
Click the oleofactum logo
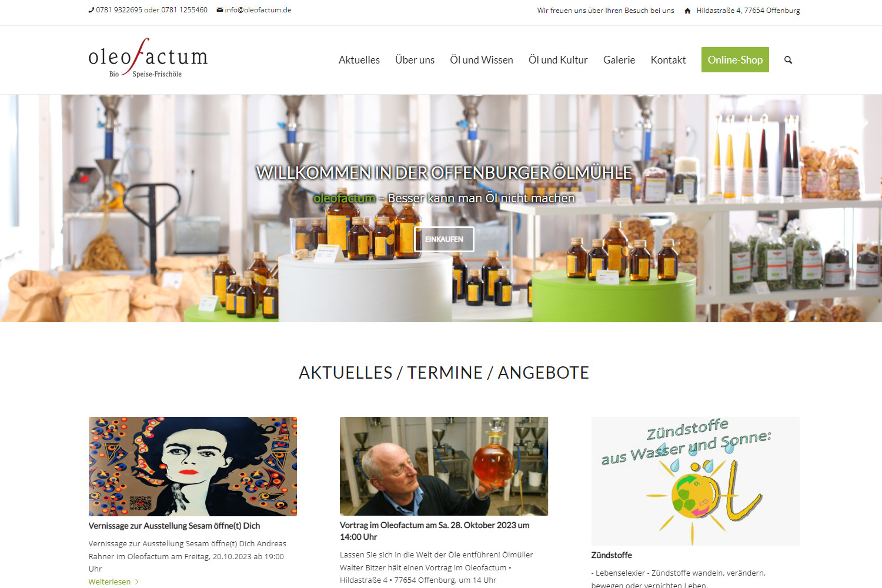coord(148,59)
